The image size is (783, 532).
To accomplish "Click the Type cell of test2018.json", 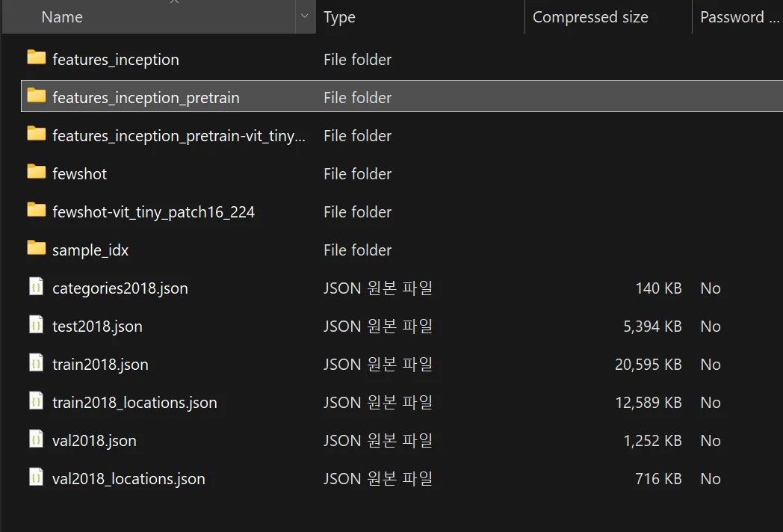I will pyautogui.click(x=377, y=327).
